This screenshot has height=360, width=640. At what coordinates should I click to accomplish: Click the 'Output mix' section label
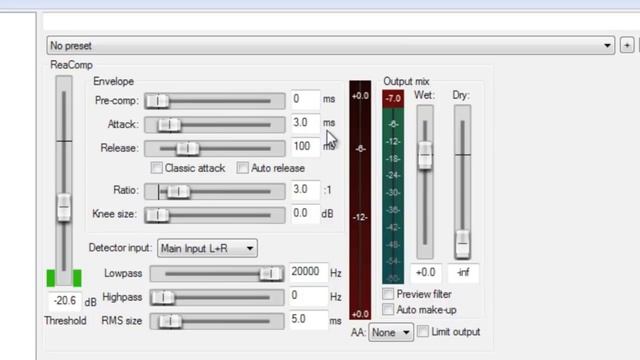click(x=406, y=82)
